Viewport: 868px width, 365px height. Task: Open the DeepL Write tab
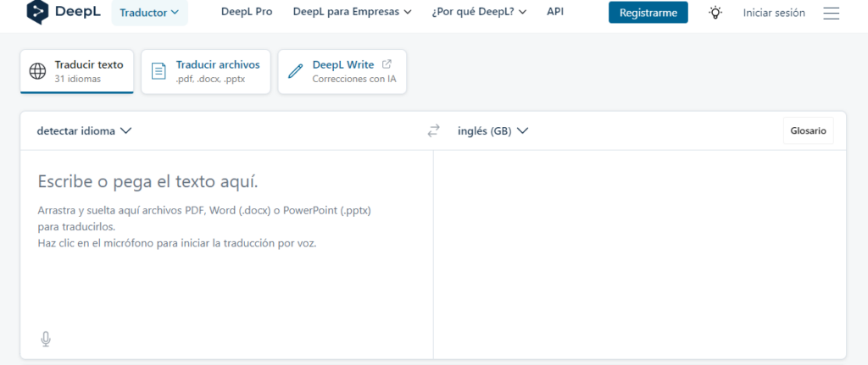pos(342,71)
